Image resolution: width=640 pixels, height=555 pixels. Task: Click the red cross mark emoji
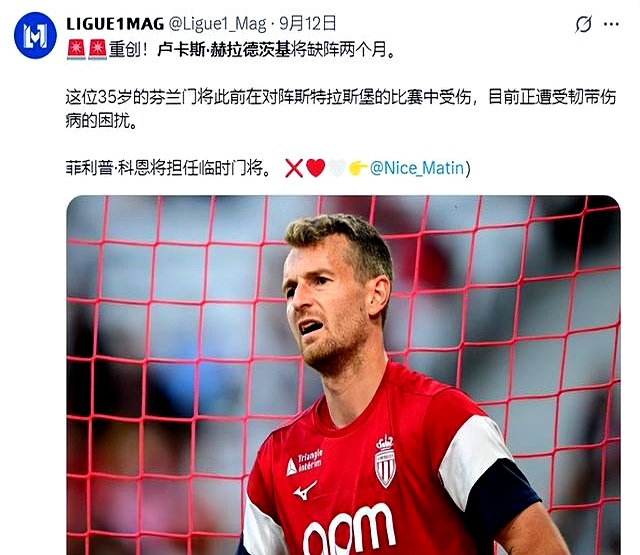pos(294,168)
